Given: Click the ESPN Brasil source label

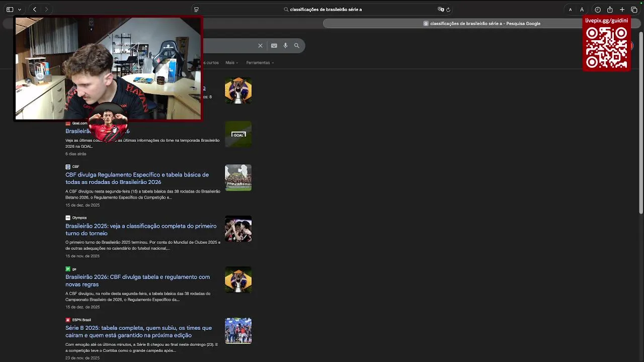Looking at the screenshot, I should (82, 320).
